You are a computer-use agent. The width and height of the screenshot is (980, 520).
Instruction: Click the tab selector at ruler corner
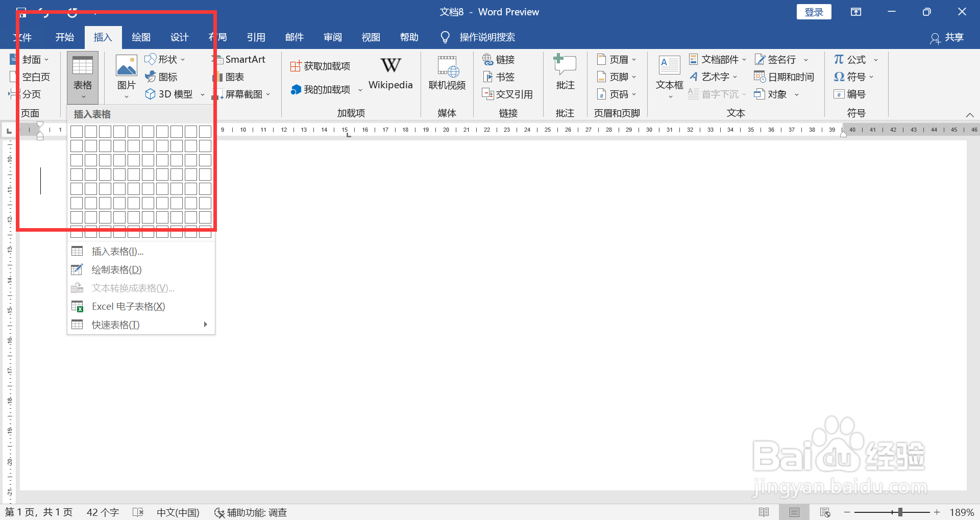(9, 131)
